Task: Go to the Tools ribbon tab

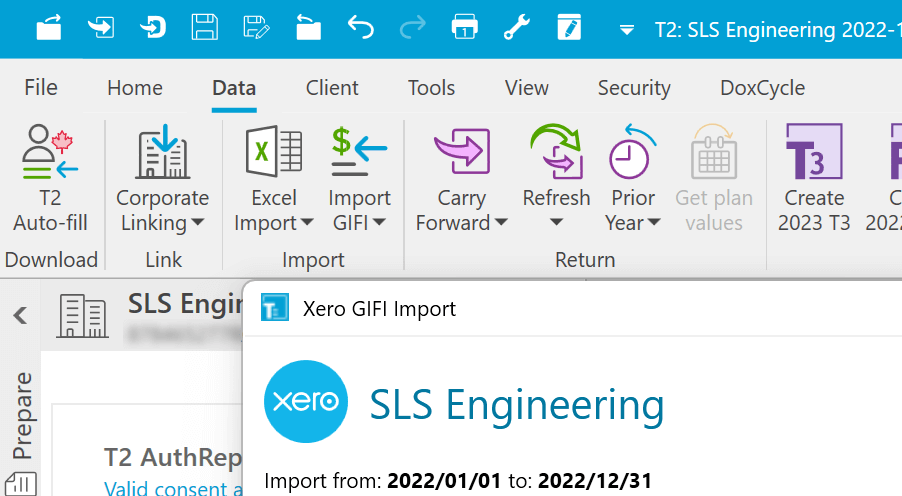Action: click(431, 88)
